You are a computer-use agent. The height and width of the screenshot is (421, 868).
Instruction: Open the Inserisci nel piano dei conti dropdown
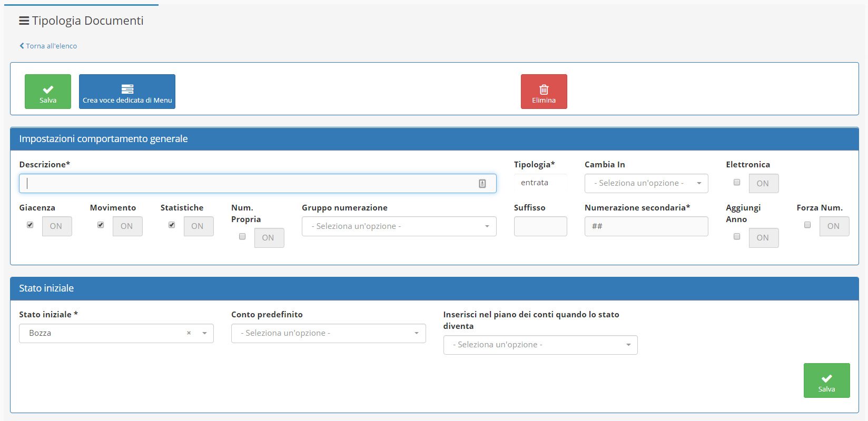(x=540, y=345)
